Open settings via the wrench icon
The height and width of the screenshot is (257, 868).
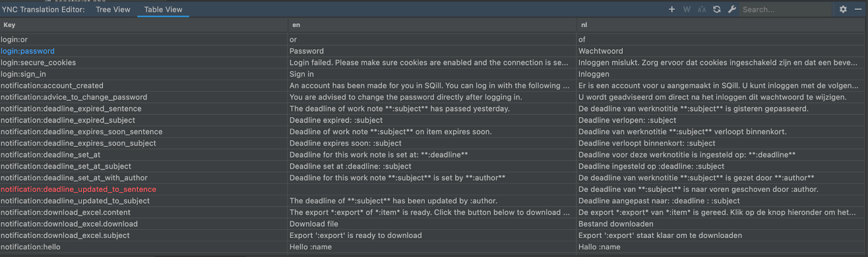point(732,9)
